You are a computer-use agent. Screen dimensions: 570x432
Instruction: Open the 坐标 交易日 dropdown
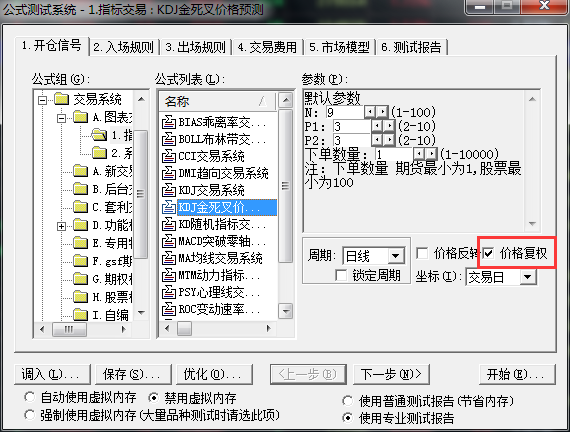click(x=528, y=277)
